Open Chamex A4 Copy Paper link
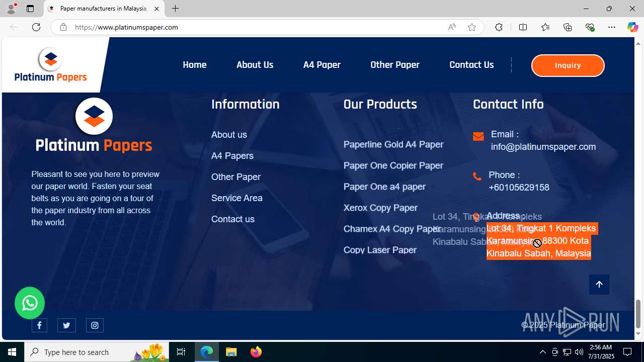 tap(392, 229)
